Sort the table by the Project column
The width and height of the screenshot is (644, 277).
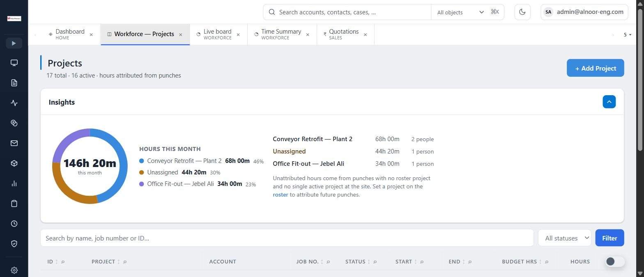pos(119,262)
